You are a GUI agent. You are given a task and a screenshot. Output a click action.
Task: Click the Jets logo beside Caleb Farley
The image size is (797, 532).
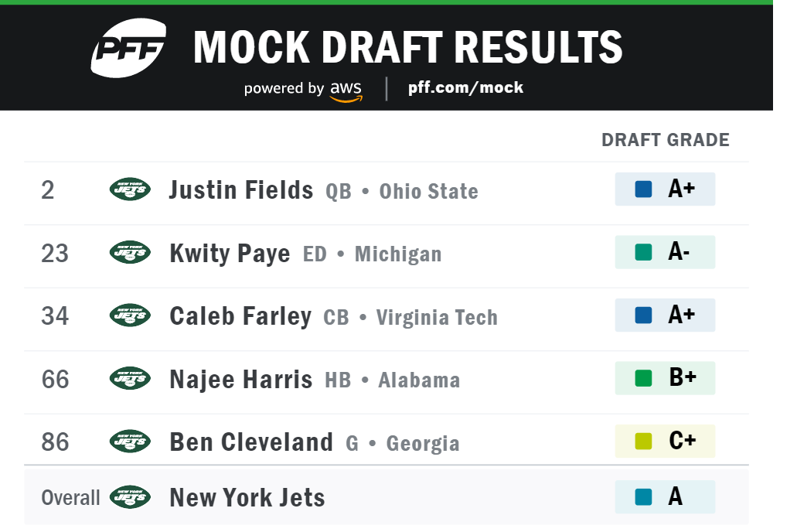coord(130,315)
